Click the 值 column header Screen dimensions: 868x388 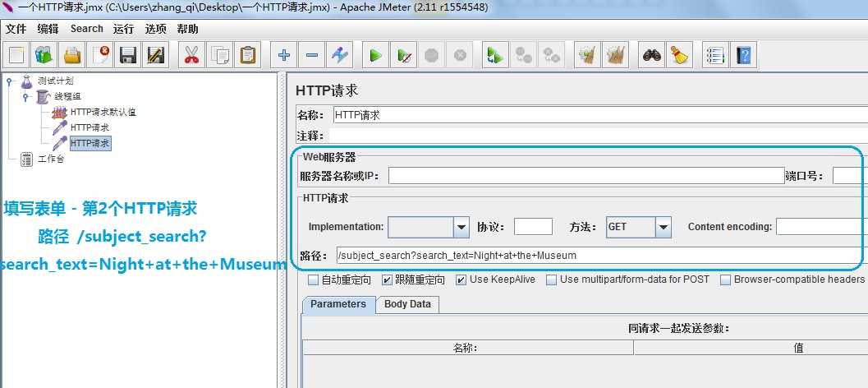click(798, 348)
